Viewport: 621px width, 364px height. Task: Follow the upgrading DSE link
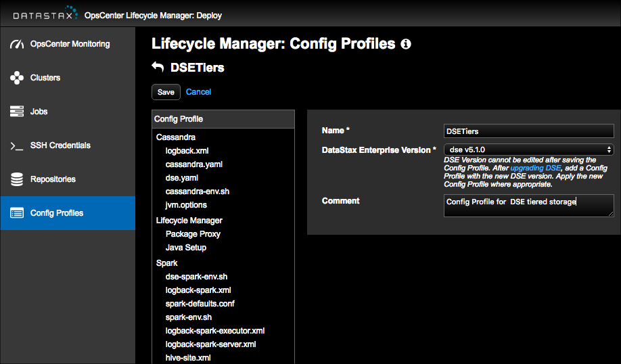click(536, 168)
